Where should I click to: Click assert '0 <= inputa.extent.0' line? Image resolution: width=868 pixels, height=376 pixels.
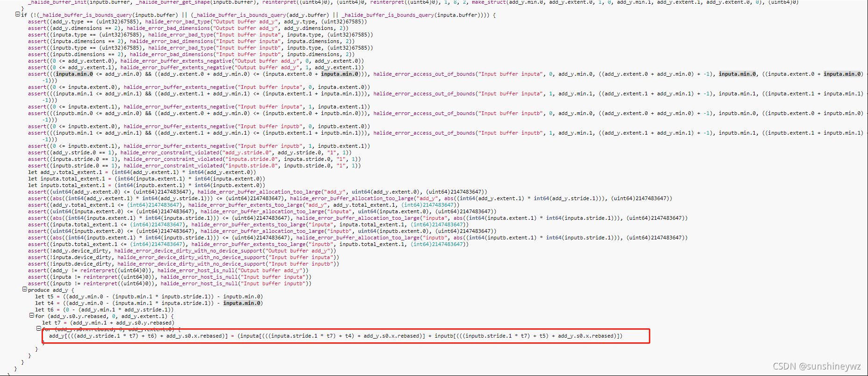199,87
